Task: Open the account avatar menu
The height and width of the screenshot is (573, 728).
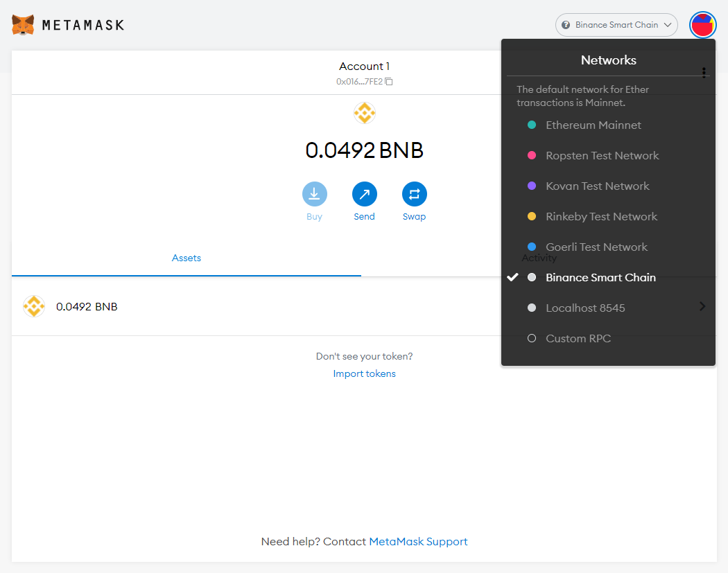Action: (702, 25)
